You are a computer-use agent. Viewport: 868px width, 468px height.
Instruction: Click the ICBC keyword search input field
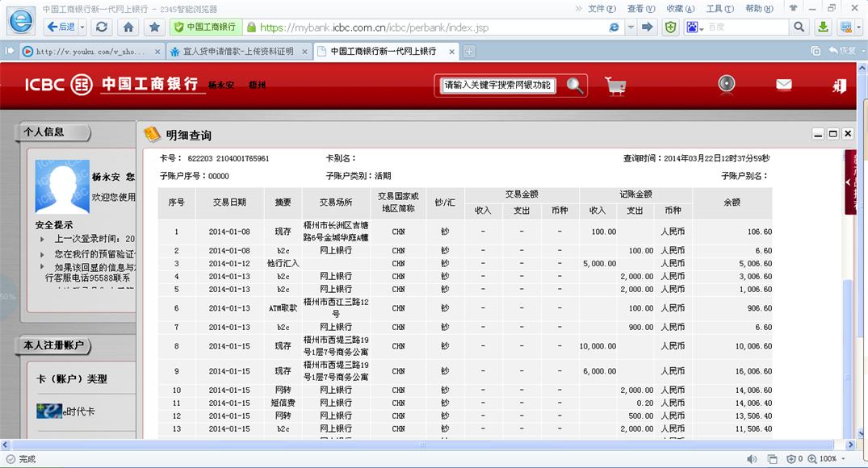[498, 86]
